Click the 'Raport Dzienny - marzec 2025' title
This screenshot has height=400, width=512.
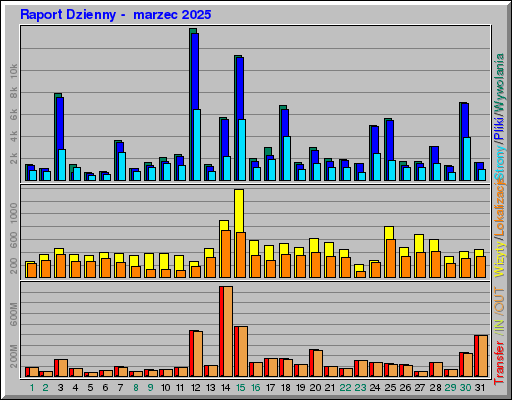[116, 15]
